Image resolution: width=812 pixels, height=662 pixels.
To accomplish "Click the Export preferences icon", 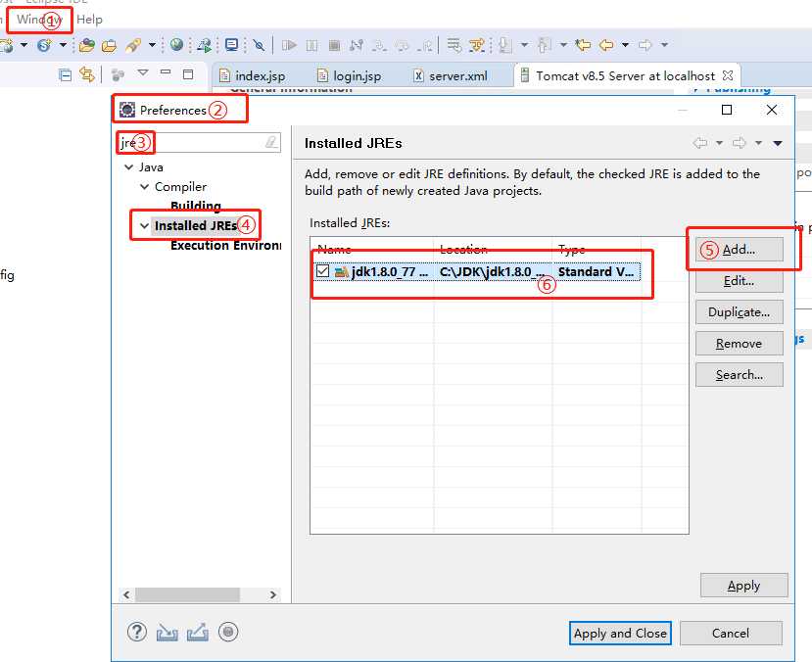I will [198, 633].
